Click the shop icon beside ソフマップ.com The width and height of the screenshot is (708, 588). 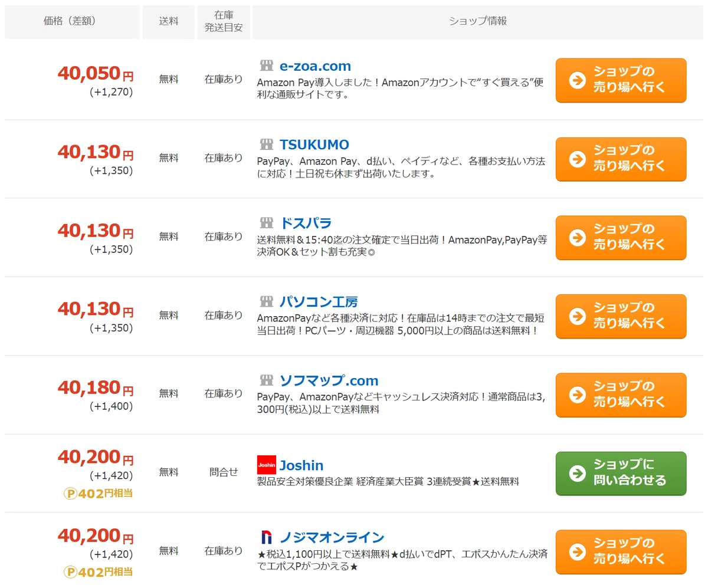pyautogui.click(x=267, y=380)
